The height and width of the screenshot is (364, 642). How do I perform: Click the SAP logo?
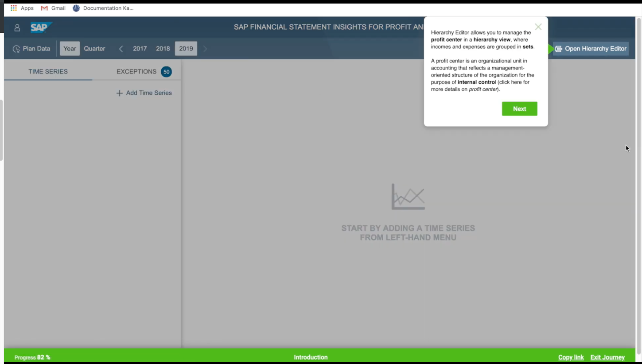point(41,27)
